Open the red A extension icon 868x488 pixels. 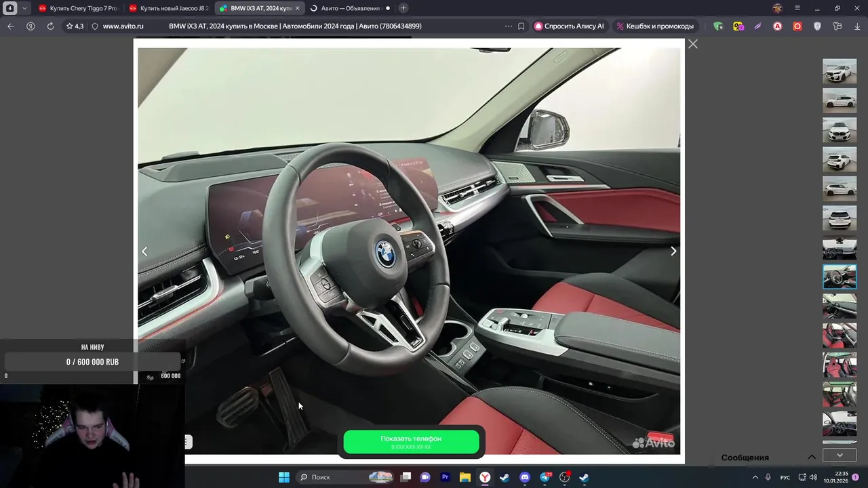(x=778, y=26)
